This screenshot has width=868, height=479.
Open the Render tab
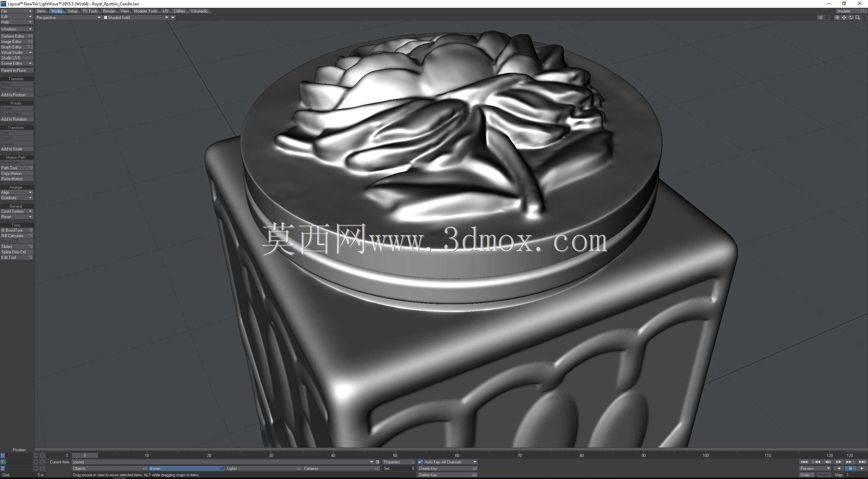pos(109,11)
